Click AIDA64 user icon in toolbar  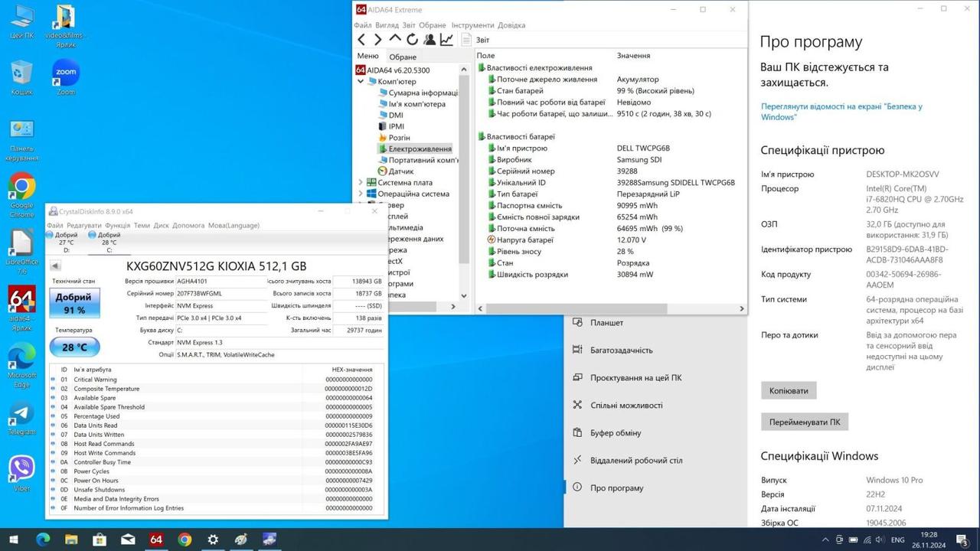click(429, 40)
